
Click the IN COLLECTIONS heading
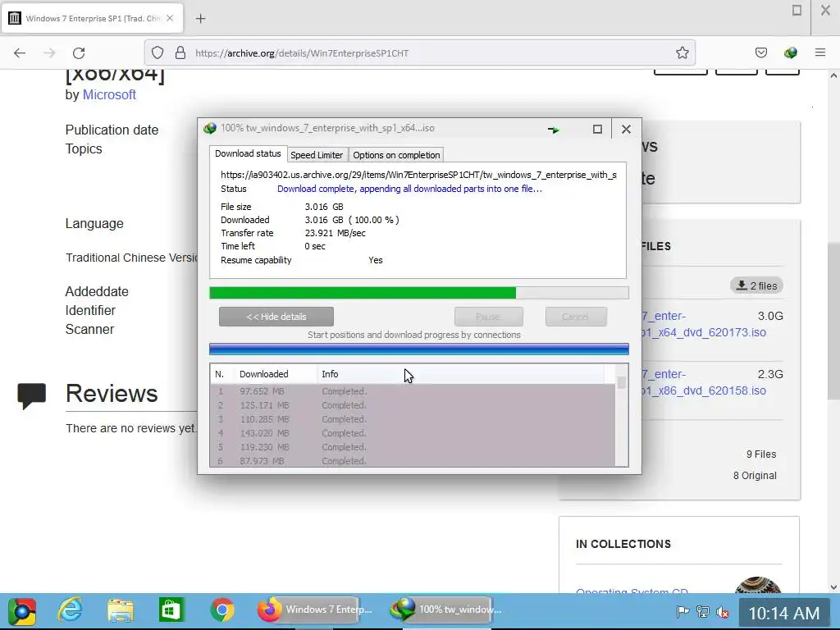pyautogui.click(x=623, y=545)
